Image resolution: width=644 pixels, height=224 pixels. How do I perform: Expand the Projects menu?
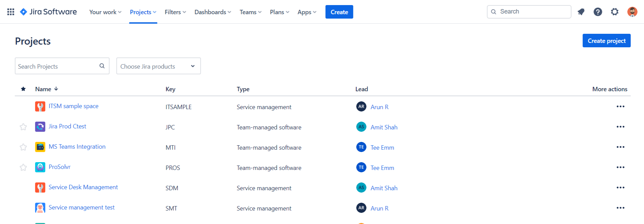(143, 12)
